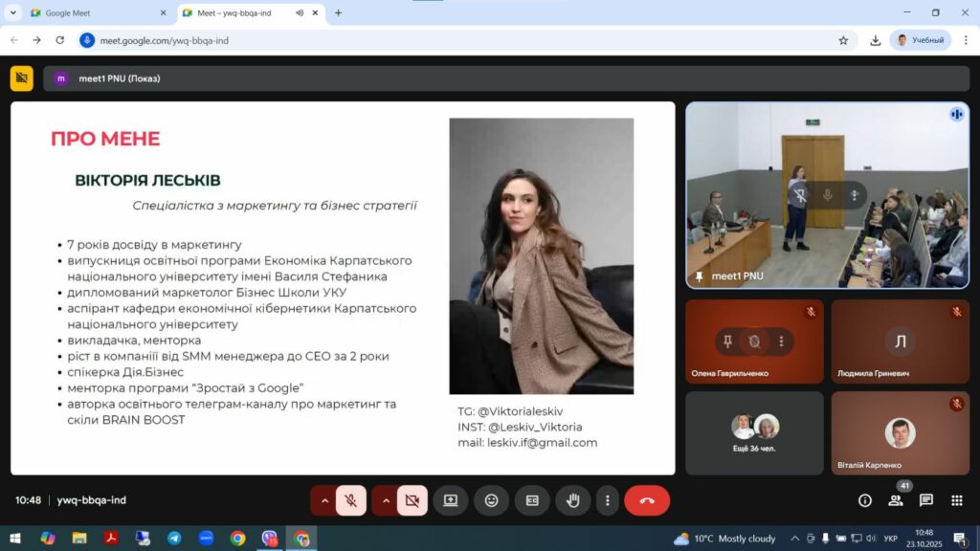Turn on captions in the call

pyautogui.click(x=532, y=500)
